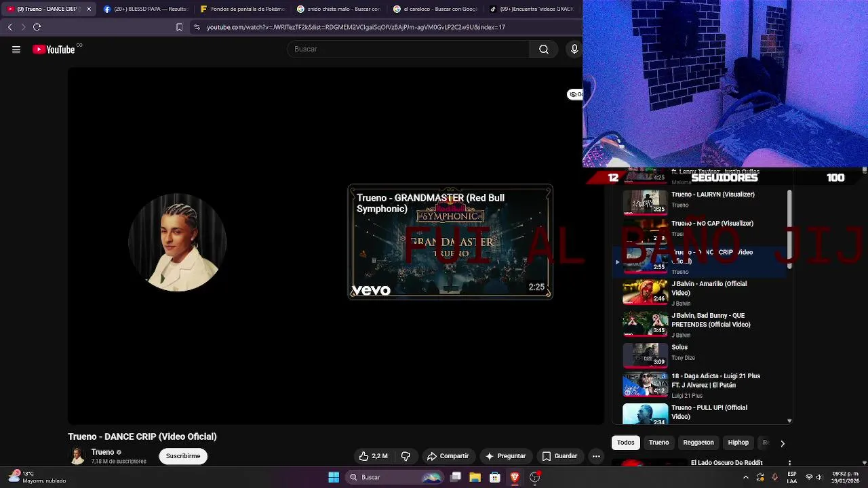The height and width of the screenshot is (488, 868).
Task: Go forward with browser forward arrow
Action: [x=23, y=27]
